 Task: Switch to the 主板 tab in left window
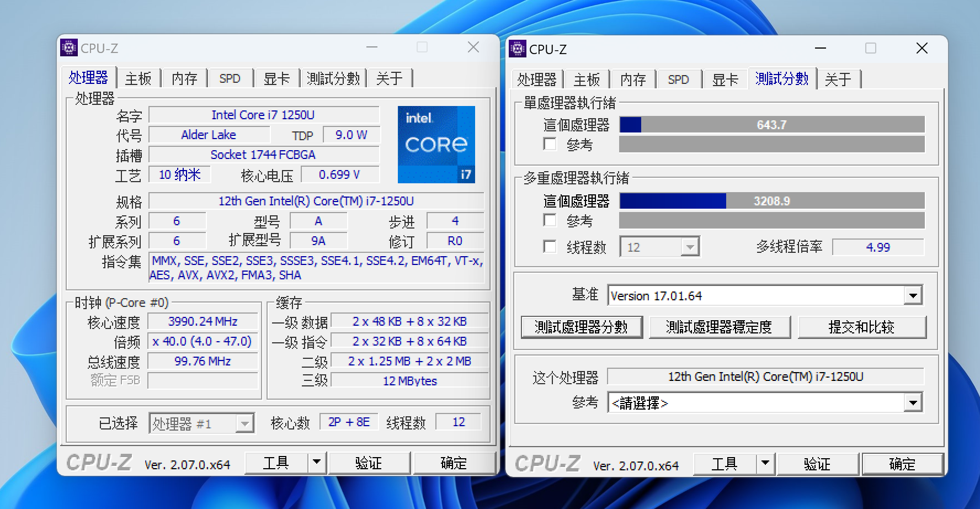[x=138, y=78]
